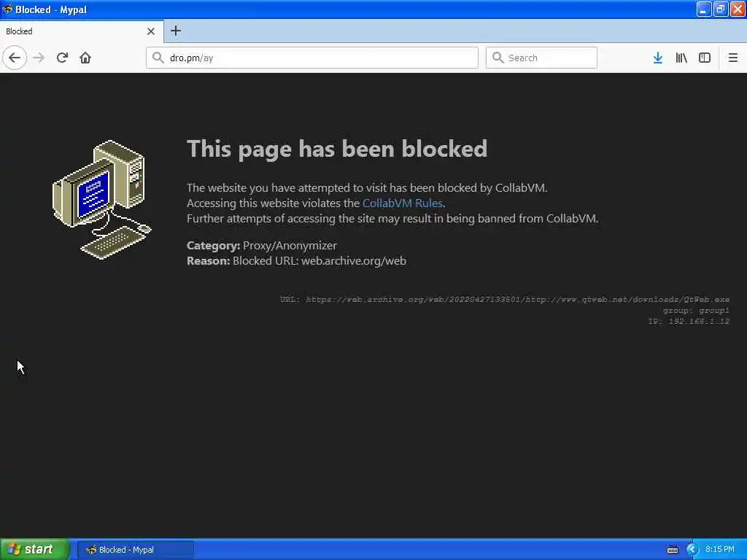Screen dimensions: 747x560
Task: Restore down the Mypal window
Action: pyautogui.click(x=720, y=9)
